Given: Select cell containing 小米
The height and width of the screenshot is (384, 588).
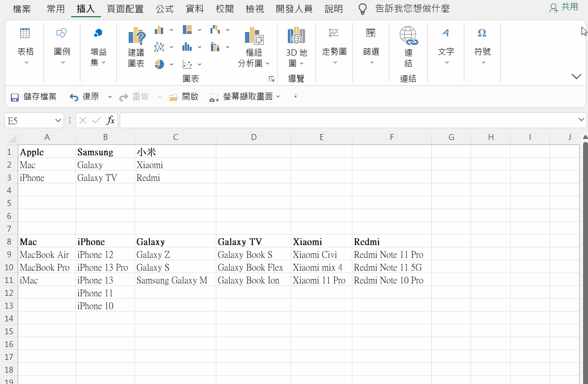Looking at the screenshot, I should point(175,152).
